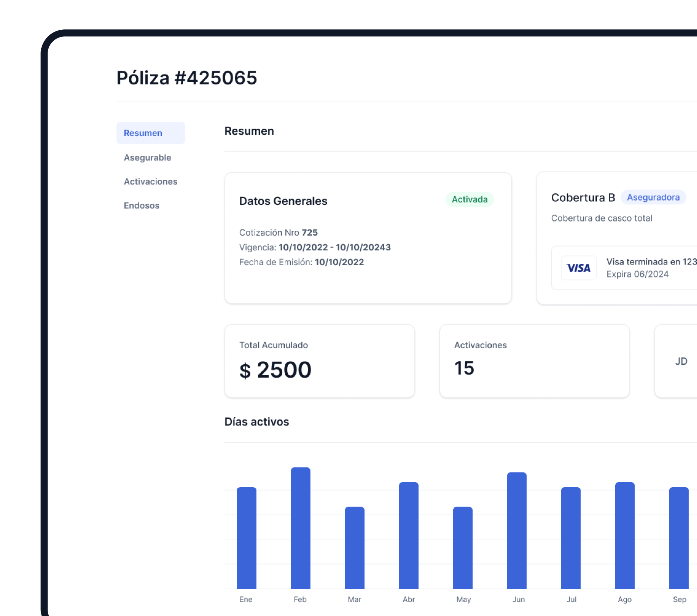The height and width of the screenshot is (616, 697).
Task: Click the Feb axis label
Action: tap(300, 599)
